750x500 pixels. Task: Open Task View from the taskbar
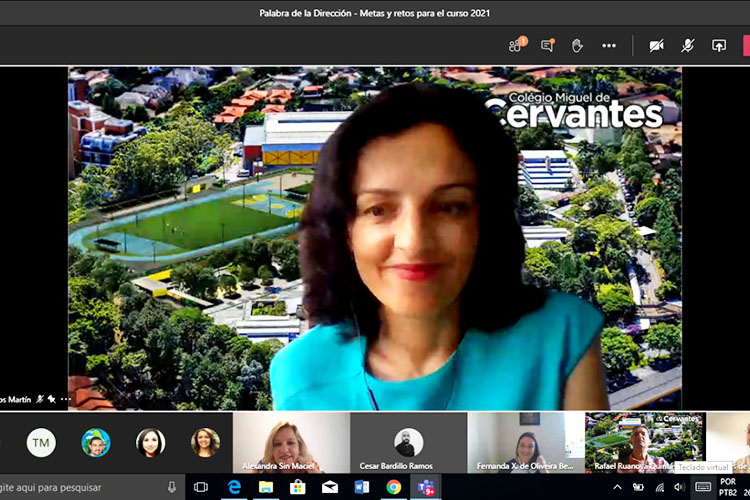[x=201, y=488]
